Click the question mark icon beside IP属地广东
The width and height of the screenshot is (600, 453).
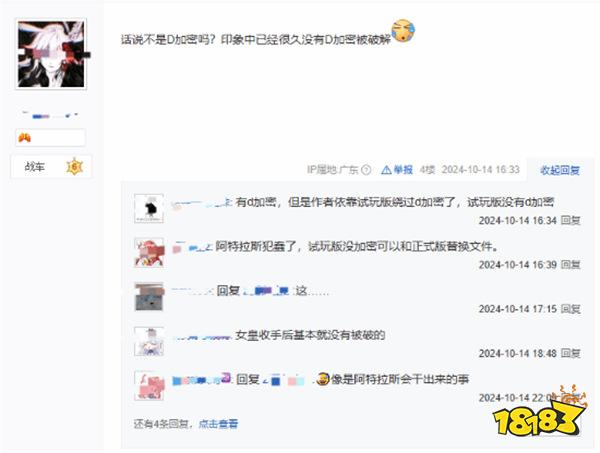(366, 169)
